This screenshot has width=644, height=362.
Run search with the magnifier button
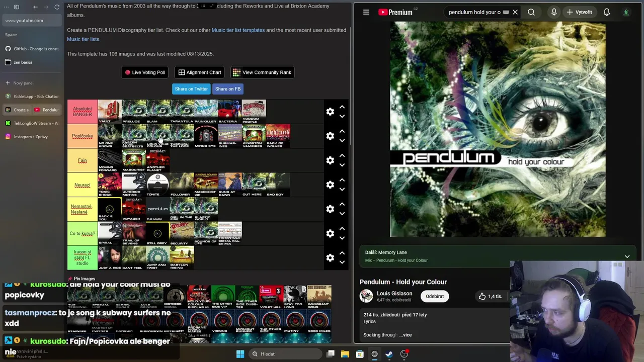click(x=531, y=12)
